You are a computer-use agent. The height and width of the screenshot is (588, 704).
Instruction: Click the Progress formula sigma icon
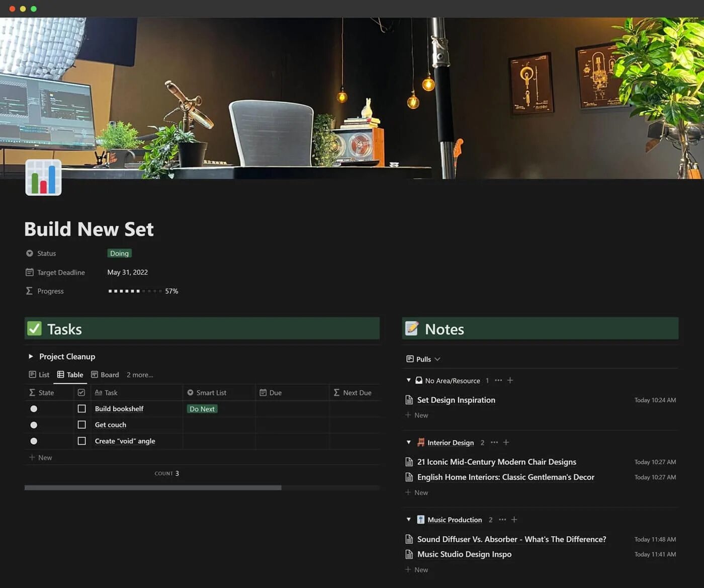click(29, 291)
